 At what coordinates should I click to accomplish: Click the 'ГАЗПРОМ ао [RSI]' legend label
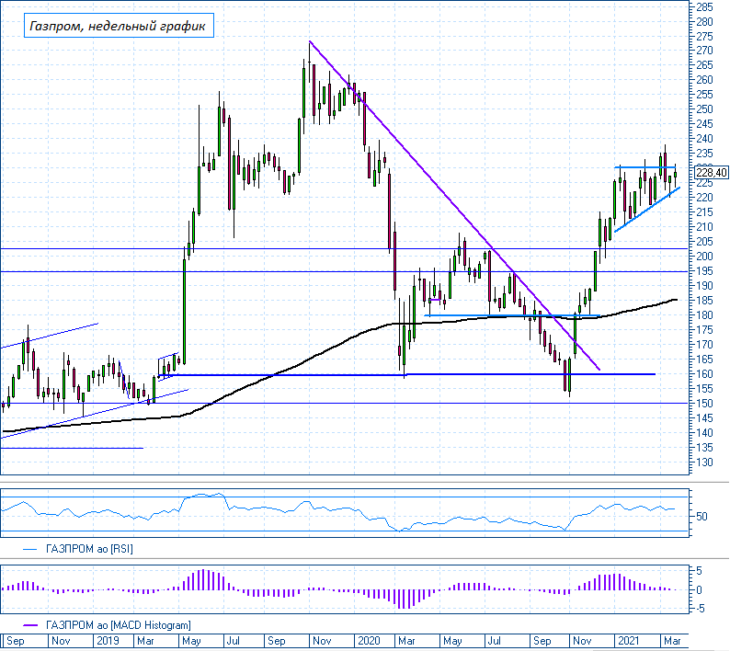(89, 549)
